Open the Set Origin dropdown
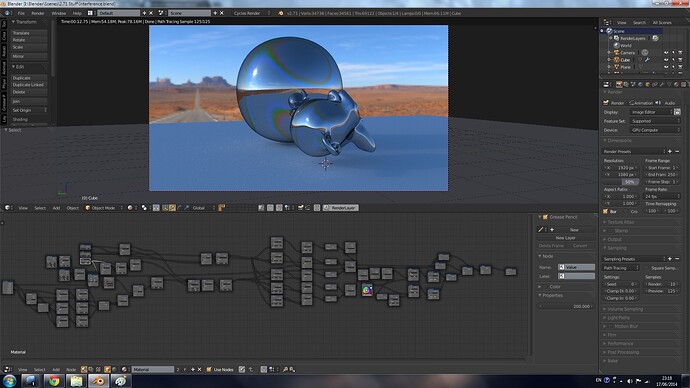 (x=29, y=110)
